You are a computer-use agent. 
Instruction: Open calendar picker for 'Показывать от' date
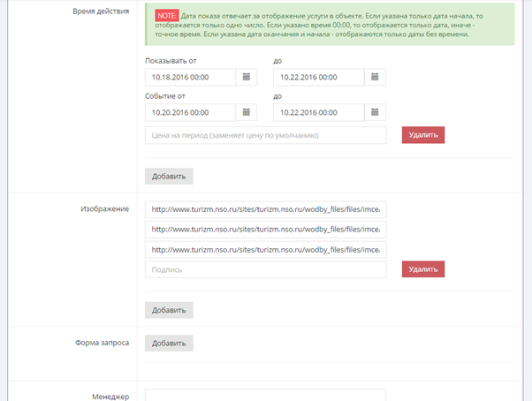pos(247,78)
